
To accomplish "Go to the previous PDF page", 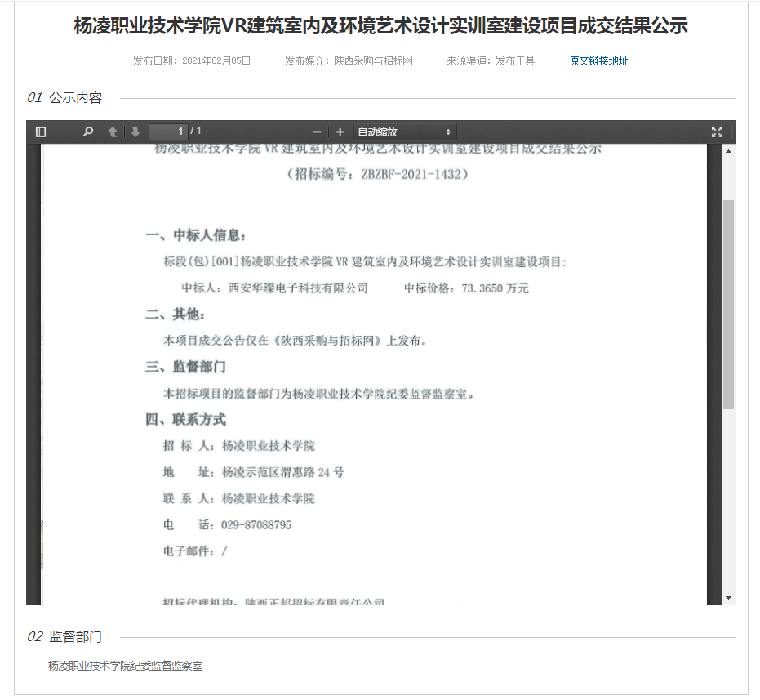I will point(113,132).
